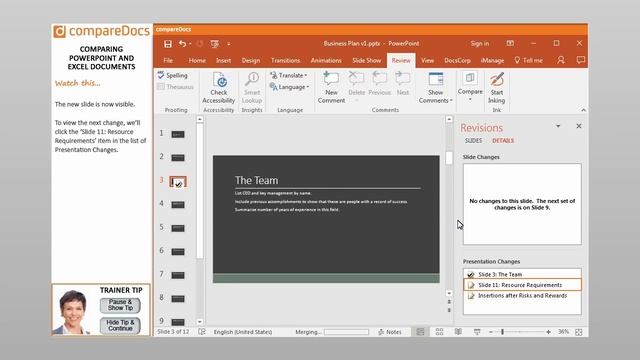The image size is (640, 360).
Task: Zoom out with the minus button
Action: click(x=491, y=332)
